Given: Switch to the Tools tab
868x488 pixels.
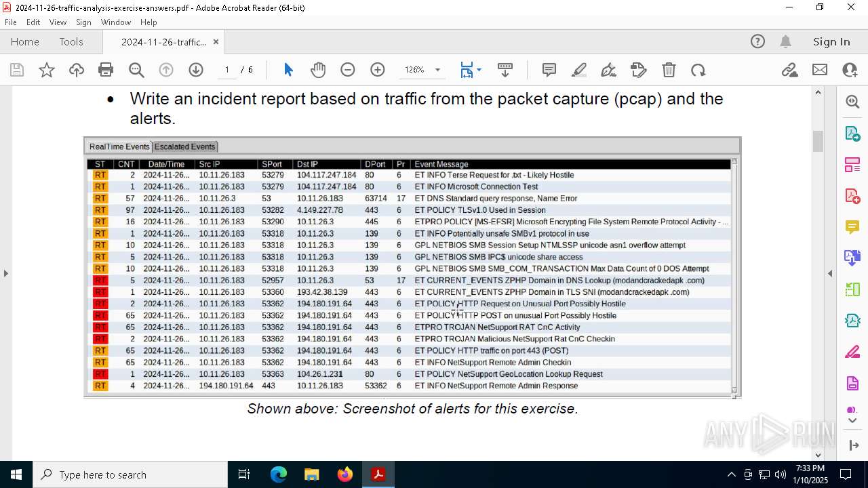Looking at the screenshot, I should tap(71, 42).
